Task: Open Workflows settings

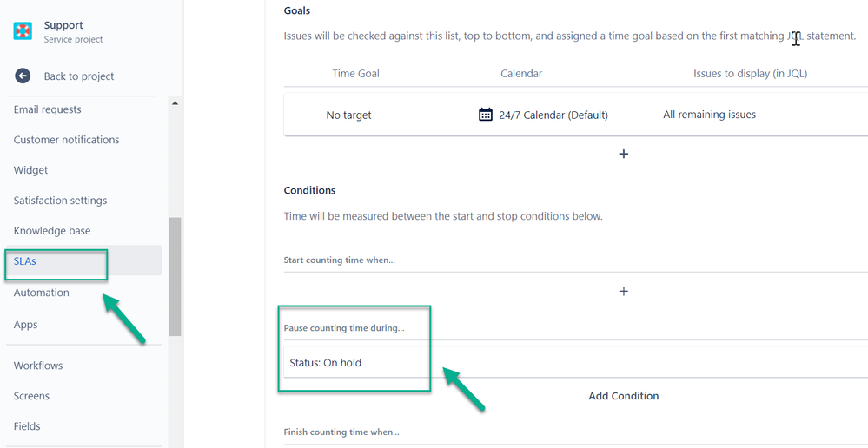Action: coord(38,366)
